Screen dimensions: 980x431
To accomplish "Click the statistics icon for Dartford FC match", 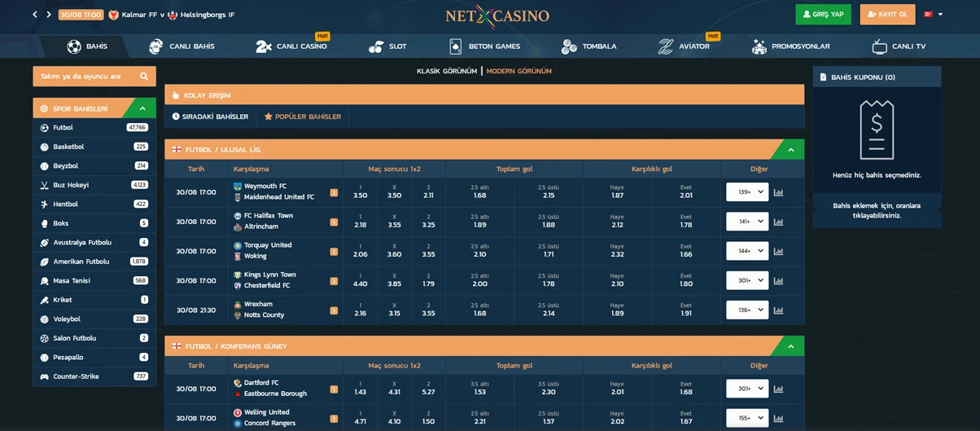I will [778, 389].
